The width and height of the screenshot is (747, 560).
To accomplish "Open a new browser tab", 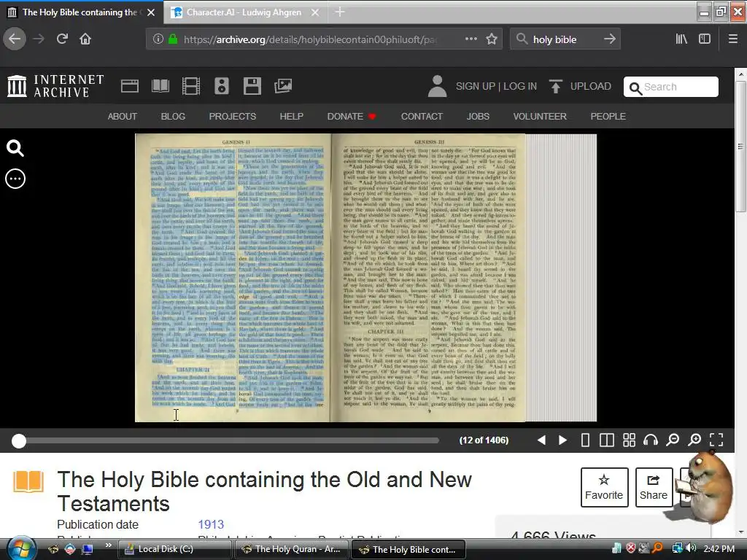I will 340,12.
